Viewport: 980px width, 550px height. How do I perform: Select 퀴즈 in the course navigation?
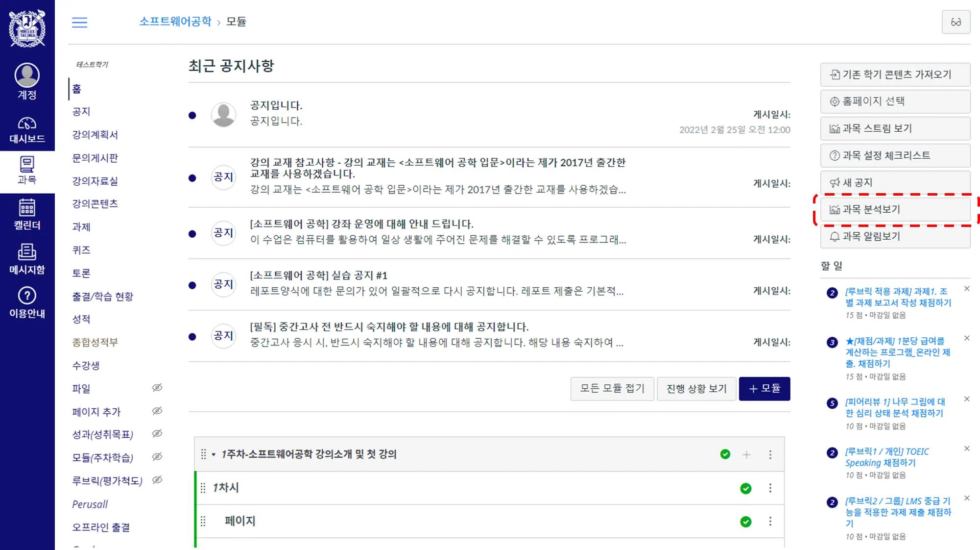coord(81,250)
